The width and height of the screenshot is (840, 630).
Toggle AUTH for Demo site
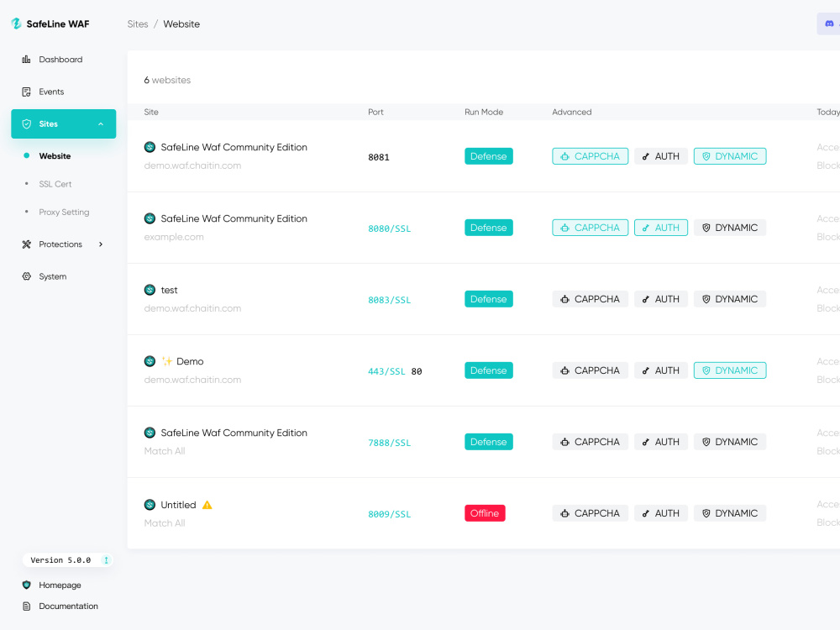[661, 370]
